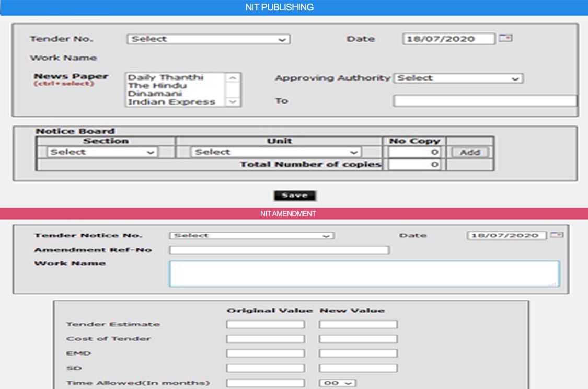The image size is (588, 389).
Task: Open calendar icon beside NIT Amendment date
Action: pos(557,235)
